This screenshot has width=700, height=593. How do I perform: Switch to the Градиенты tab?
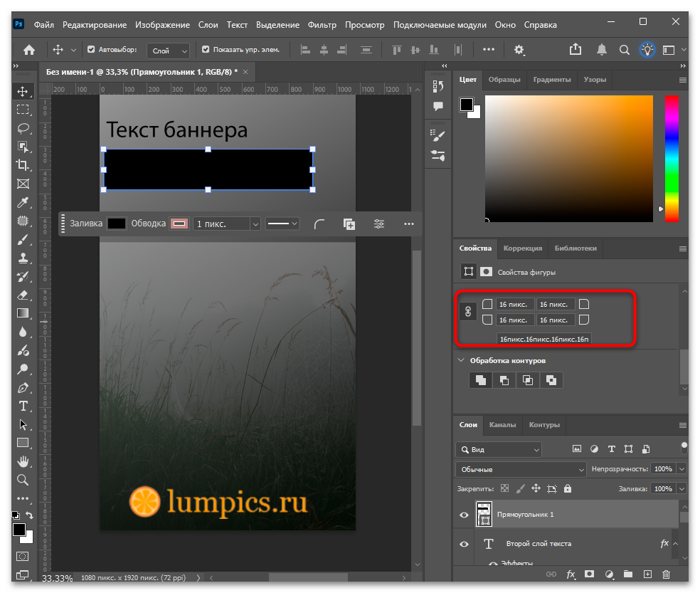[x=552, y=80]
